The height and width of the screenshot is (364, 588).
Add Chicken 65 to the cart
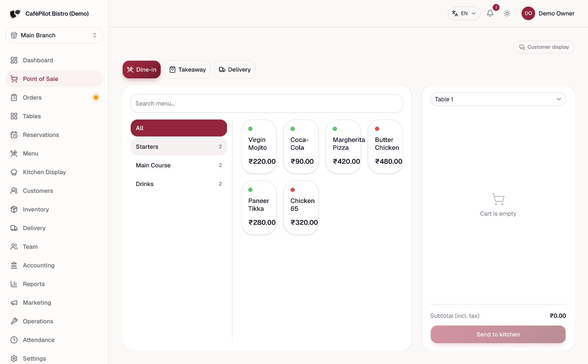pyautogui.click(x=301, y=208)
